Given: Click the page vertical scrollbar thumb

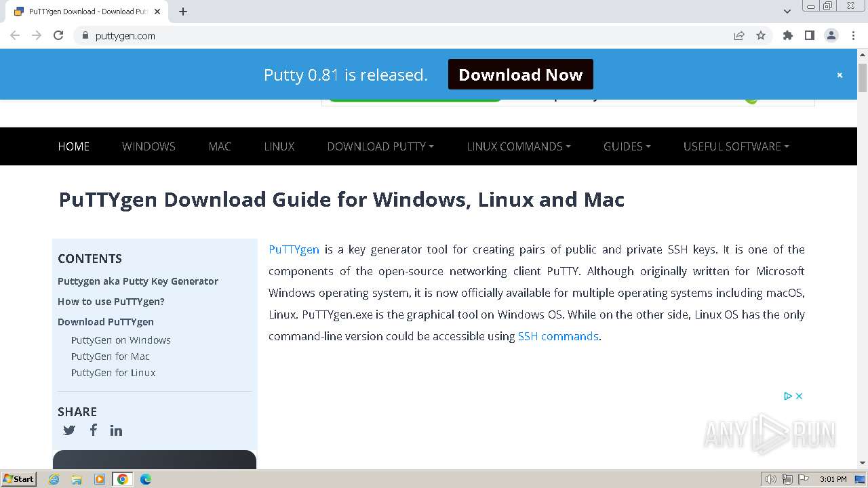Looking at the screenshot, I should pos(863,78).
